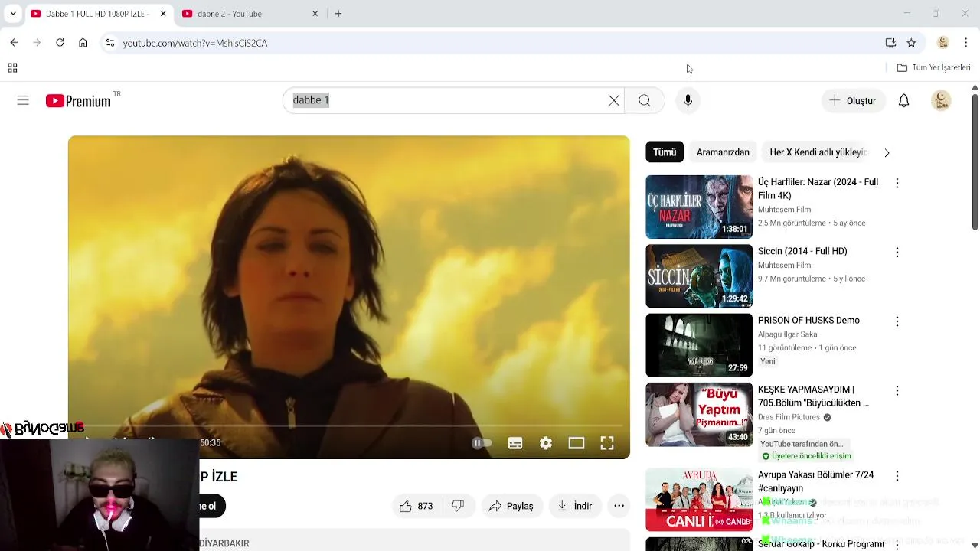Open options for Üç Harfliler: Nazar video
This screenshot has width=980, height=551.
pos(897,183)
